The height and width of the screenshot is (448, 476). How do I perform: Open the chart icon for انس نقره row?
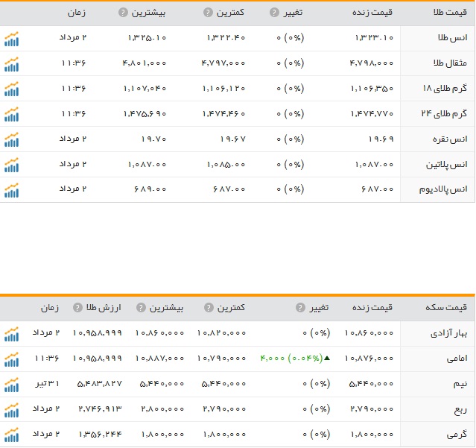tap(11, 139)
